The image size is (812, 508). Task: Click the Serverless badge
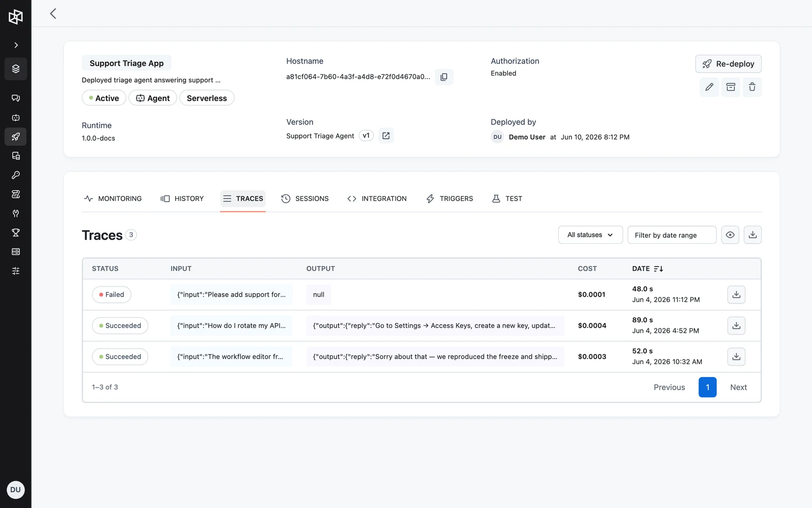[207, 98]
